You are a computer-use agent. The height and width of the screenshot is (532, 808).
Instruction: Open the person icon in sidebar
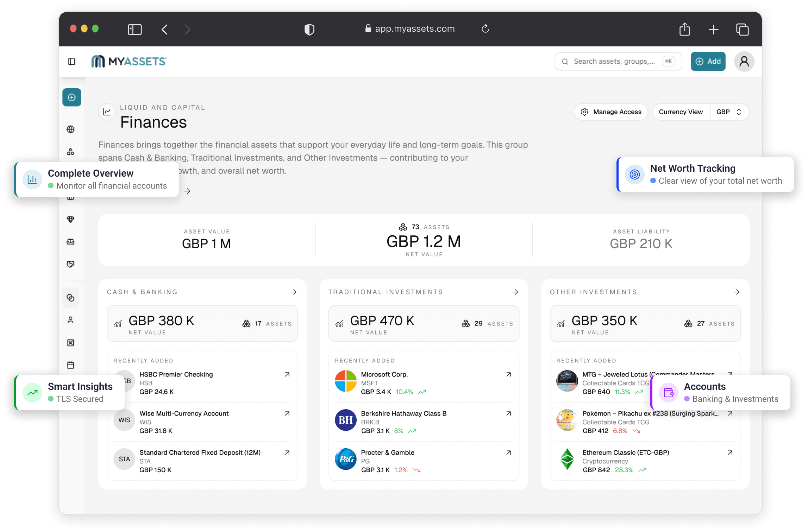click(x=70, y=320)
